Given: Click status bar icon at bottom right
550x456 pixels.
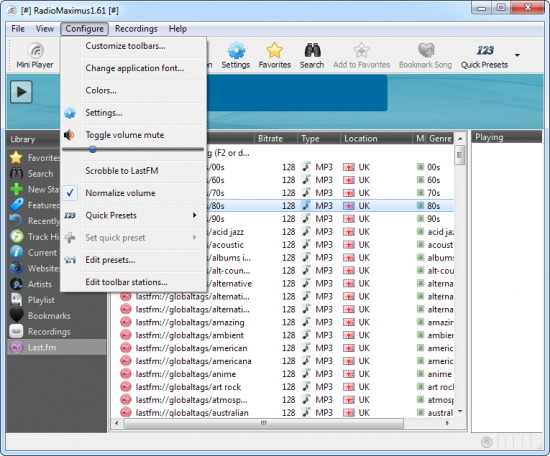Looking at the screenshot, I should click(487, 442).
